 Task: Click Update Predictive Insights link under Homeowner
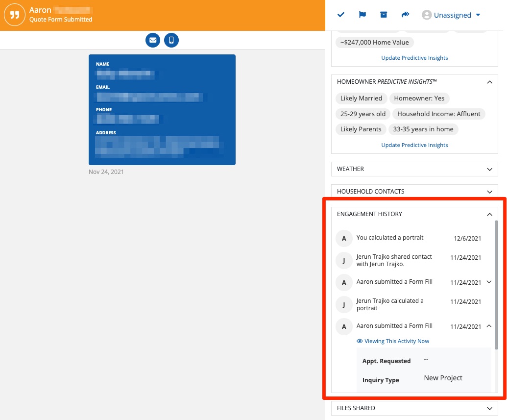coord(414,145)
